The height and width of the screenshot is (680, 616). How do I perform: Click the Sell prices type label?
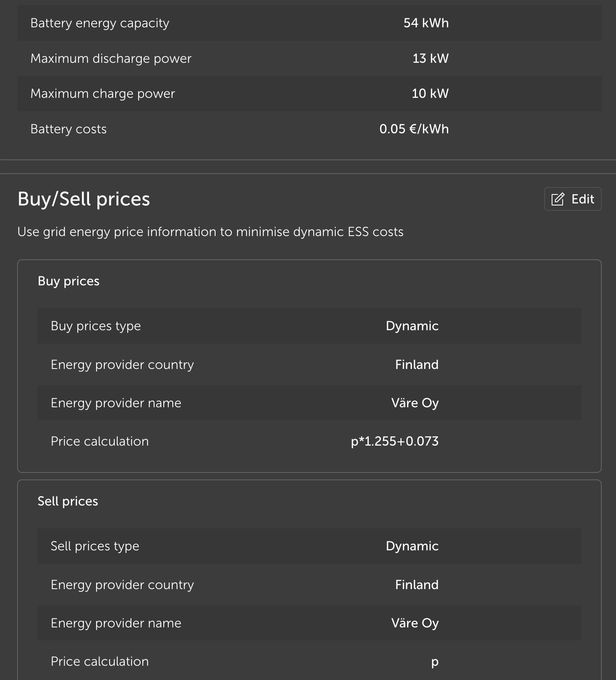pos(95,546)
